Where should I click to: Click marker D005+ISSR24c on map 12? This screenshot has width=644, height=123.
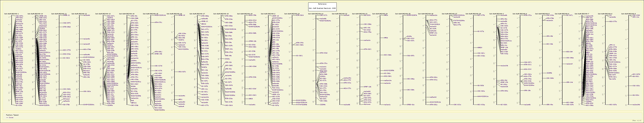click(x=89, y=105)
